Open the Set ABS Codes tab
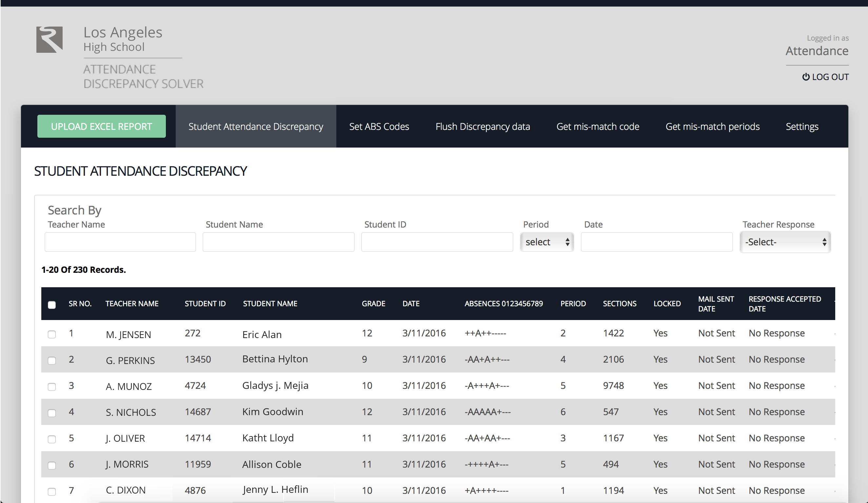 (x=379, y=127)
